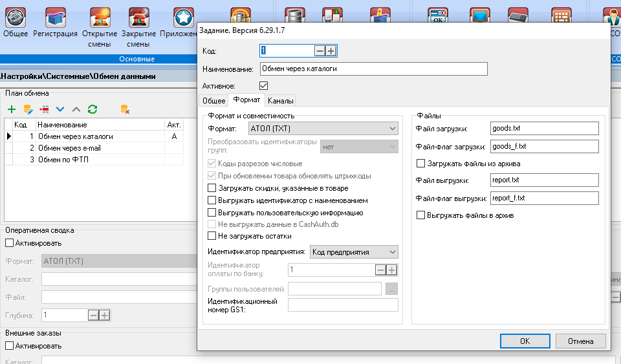Enable Выгружать файлы в архив
This screenshot has width=621, height=364.
coord(420,215)
